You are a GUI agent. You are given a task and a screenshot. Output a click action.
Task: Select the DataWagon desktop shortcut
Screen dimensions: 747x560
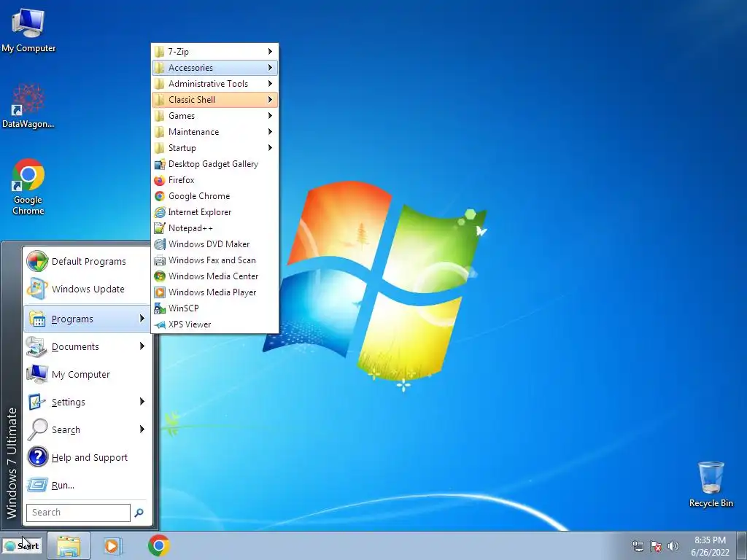(x=28, y=106)
